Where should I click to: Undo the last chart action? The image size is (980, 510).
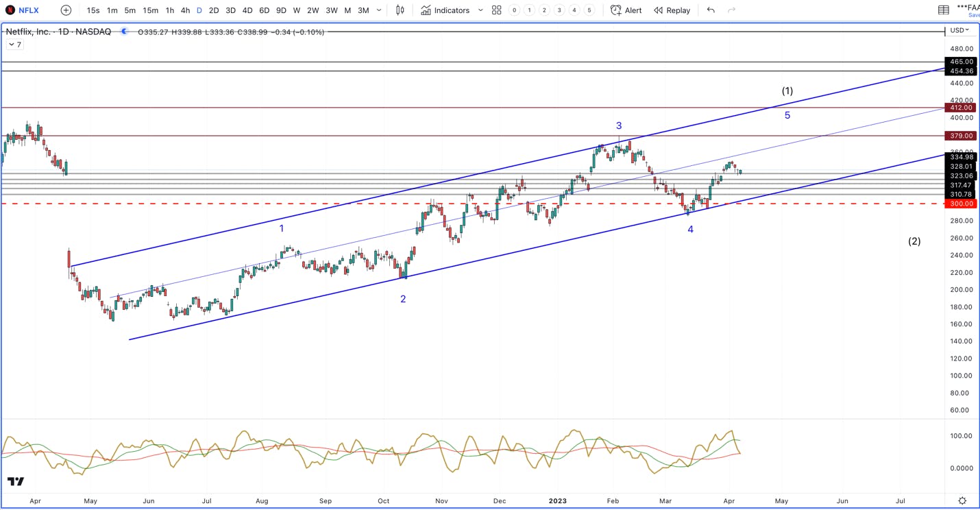click(x=711, y=10)
